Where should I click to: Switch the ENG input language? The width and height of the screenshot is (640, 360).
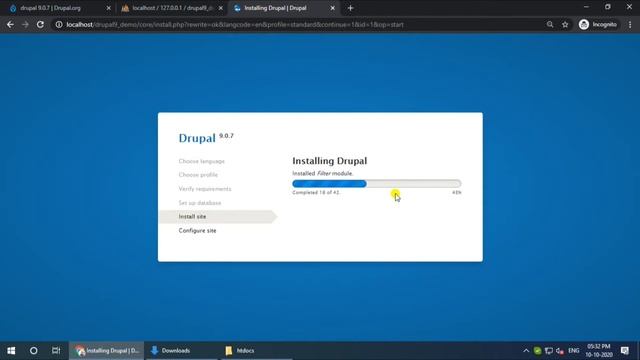pyautogui.click(x=573, y=351)
